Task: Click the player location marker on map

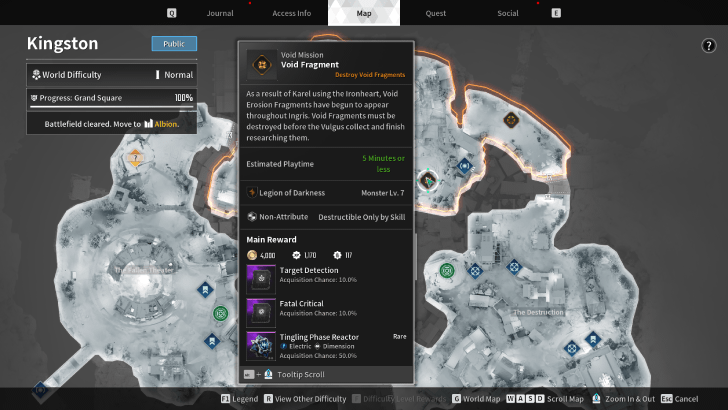Action: [x=428, y=181]
